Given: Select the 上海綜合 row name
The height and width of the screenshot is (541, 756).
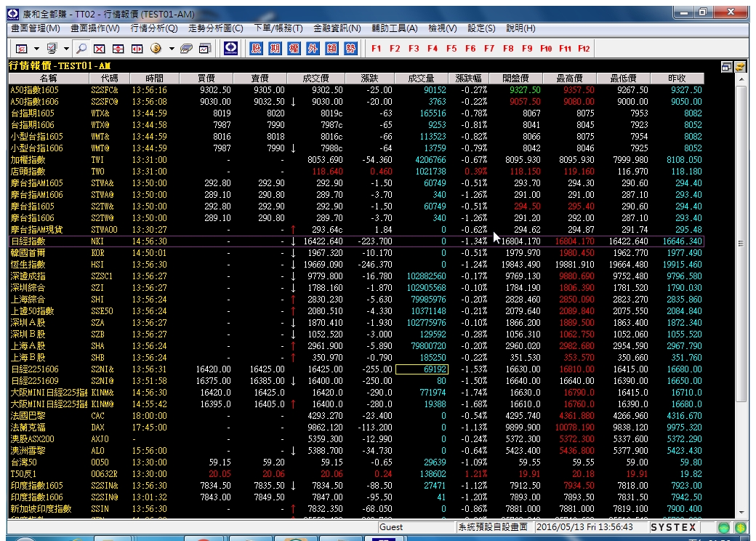Looking at the screenshot, I should 28,300.
